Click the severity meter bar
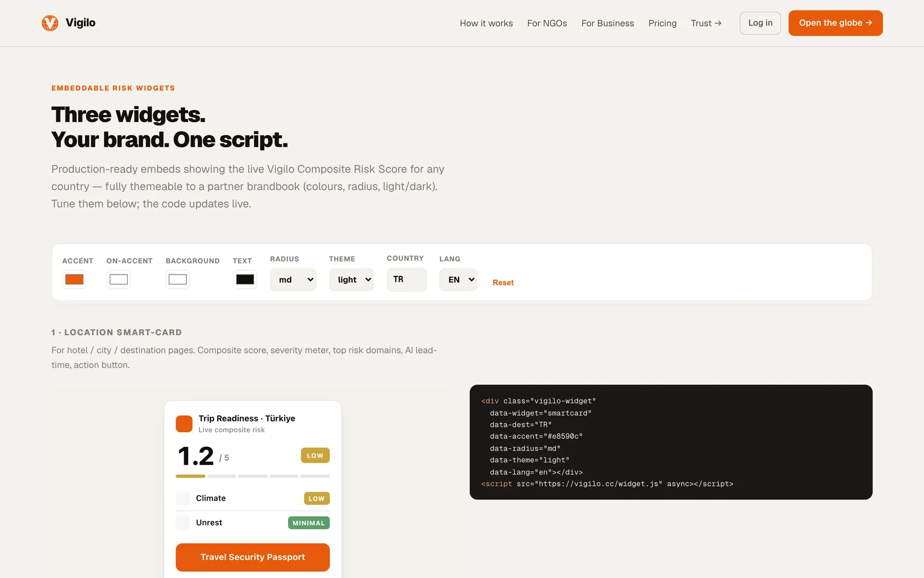The height and width of the screenshot is (578, 924). click(252, 476)
